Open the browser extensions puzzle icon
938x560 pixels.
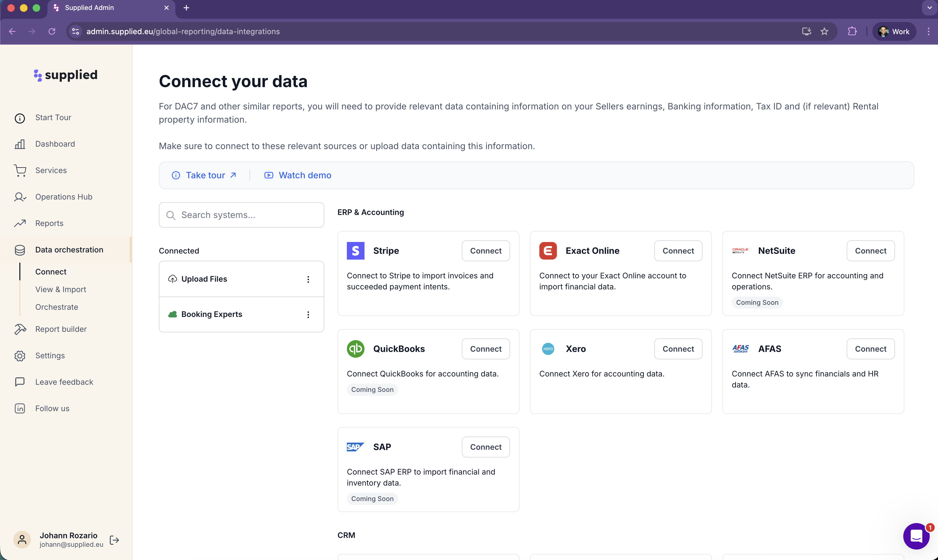pyautogui.click(x=852, y=31)
